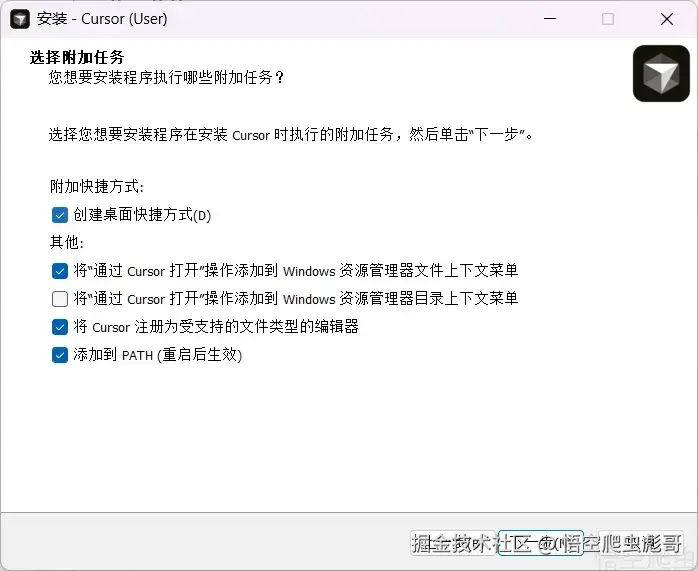Click the Cancel button right of Next

coord(641,543)
